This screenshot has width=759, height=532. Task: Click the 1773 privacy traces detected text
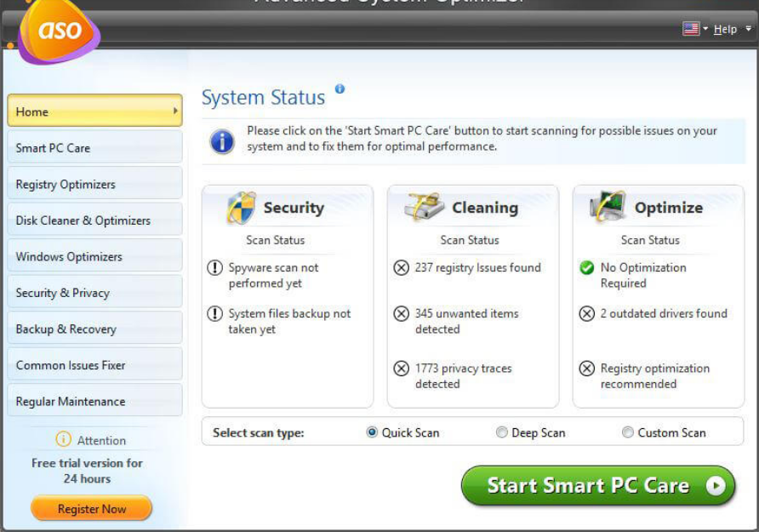tap(463, 376)
